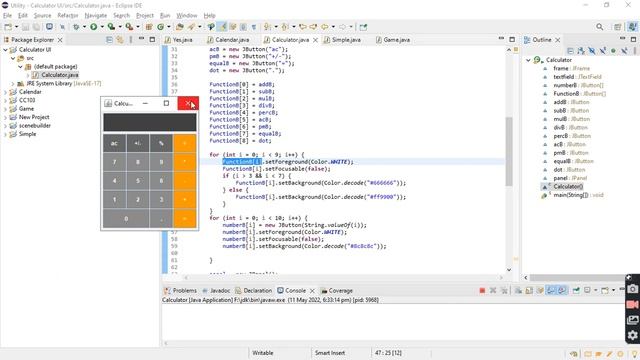
Task: Toggle Word Wrap in the Console toolbar
Action: 540,291
